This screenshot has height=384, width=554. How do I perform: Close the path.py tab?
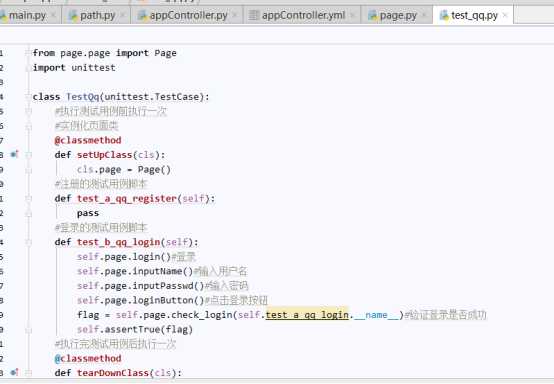[123, 15]
